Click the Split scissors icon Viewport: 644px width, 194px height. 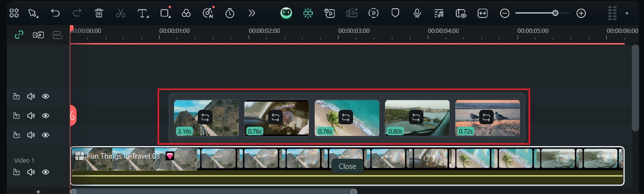[x=121, y=14]
